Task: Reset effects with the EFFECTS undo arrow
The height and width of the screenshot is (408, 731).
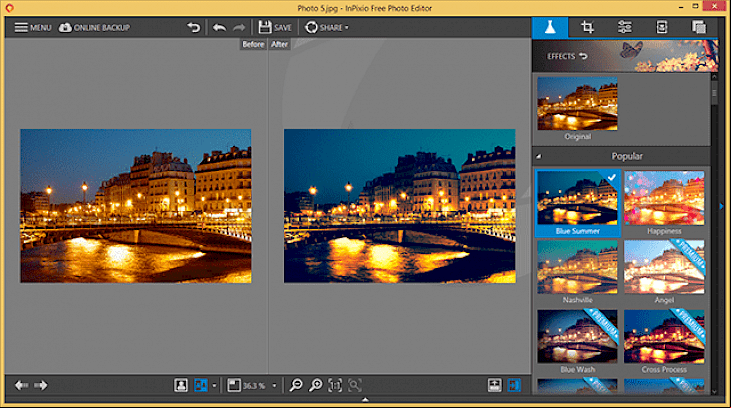Action: pos(583,56)
